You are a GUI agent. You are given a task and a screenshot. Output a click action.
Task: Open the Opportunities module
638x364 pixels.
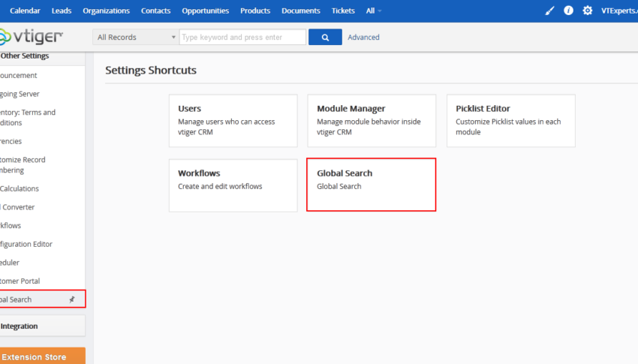click(206, 11)
